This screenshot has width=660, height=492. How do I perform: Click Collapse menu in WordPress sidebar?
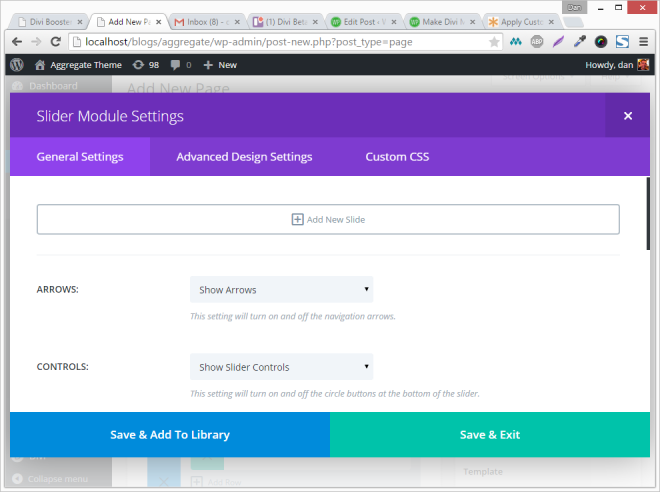[x=50, y=479]
